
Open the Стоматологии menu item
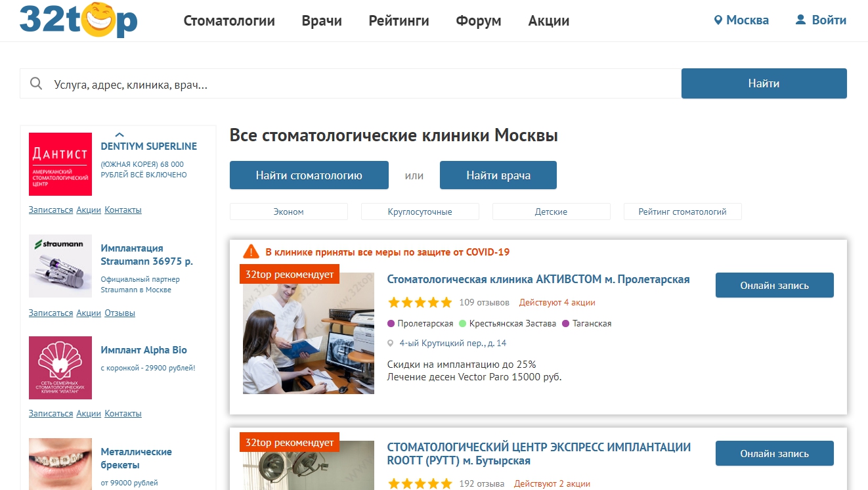(229, 21)
